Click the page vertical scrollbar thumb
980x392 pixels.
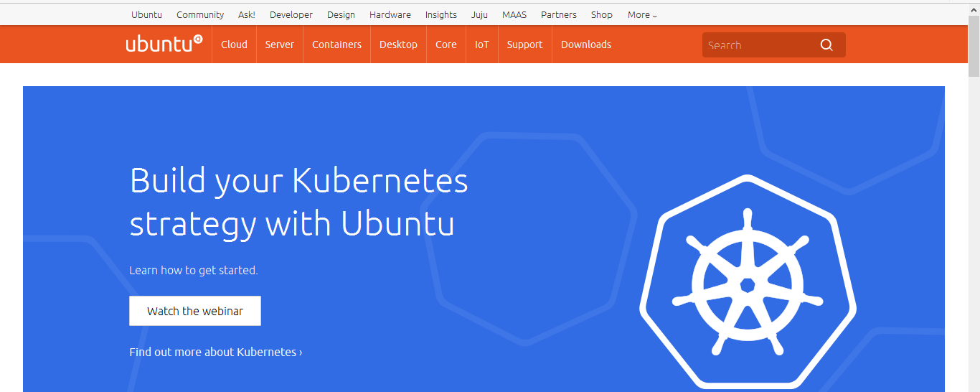click(x=974, y=45)
